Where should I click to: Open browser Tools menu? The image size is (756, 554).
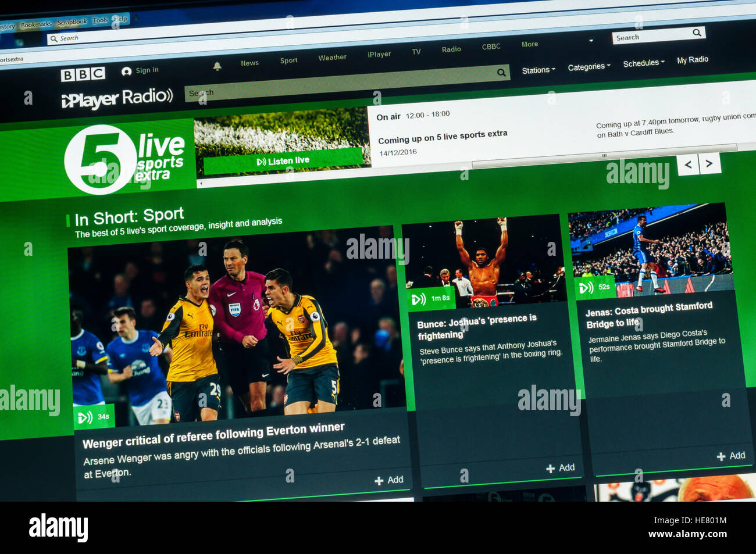pos(101,20)
